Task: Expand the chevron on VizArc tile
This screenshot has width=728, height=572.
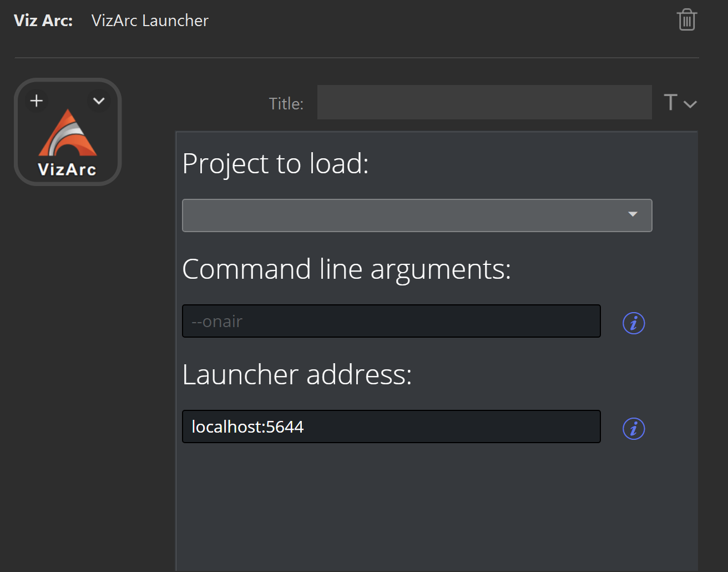Action: pos(99,101)
